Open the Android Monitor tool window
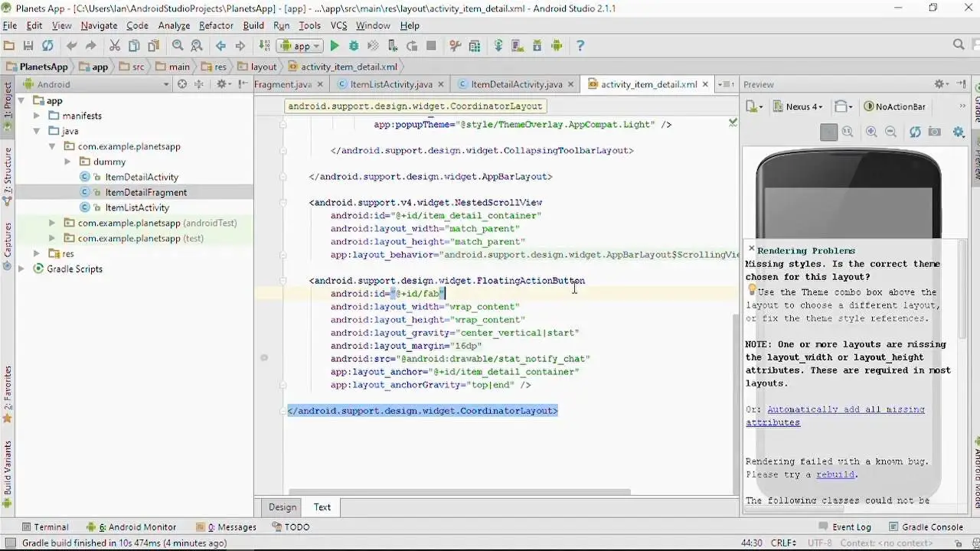This screenshot has height=551, width=980. point(132,527)
